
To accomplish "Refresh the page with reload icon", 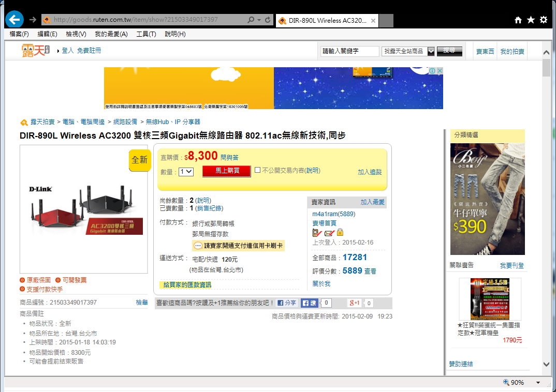I will (268, 20).
